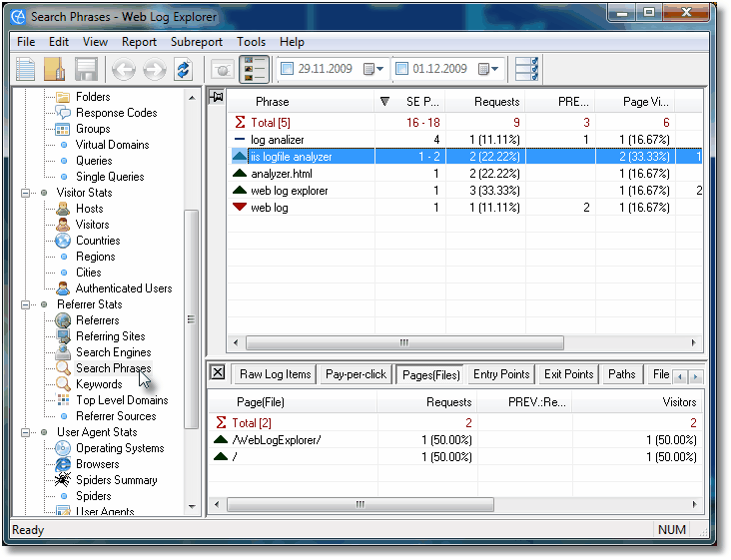Click the filters list icon beside dates
Screen dimensions: 731x560
click(527, 69)
